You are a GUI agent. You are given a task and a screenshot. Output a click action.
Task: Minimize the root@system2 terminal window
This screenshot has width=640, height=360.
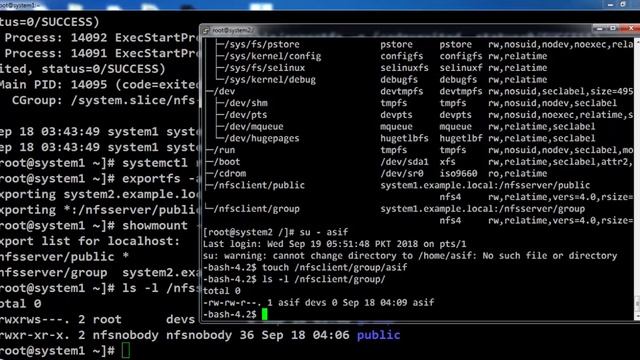600,29
